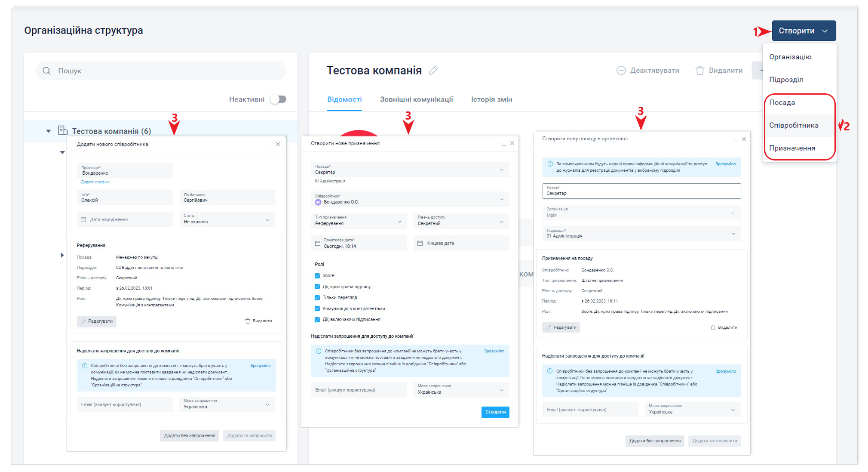Click pencil Редагувати in new employee dialog

(x=97, y=321)
